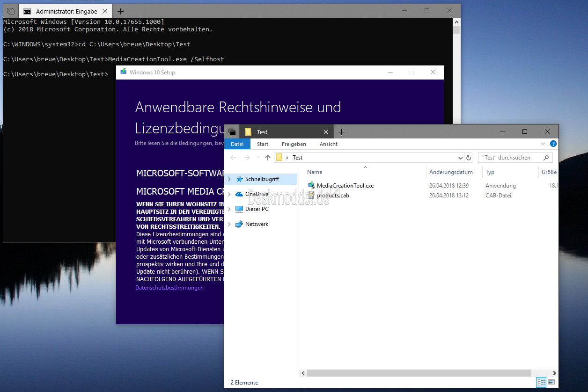Click the tab overview icon in Explorer title bar
This screenshot has width=588, height=392.
232,132
